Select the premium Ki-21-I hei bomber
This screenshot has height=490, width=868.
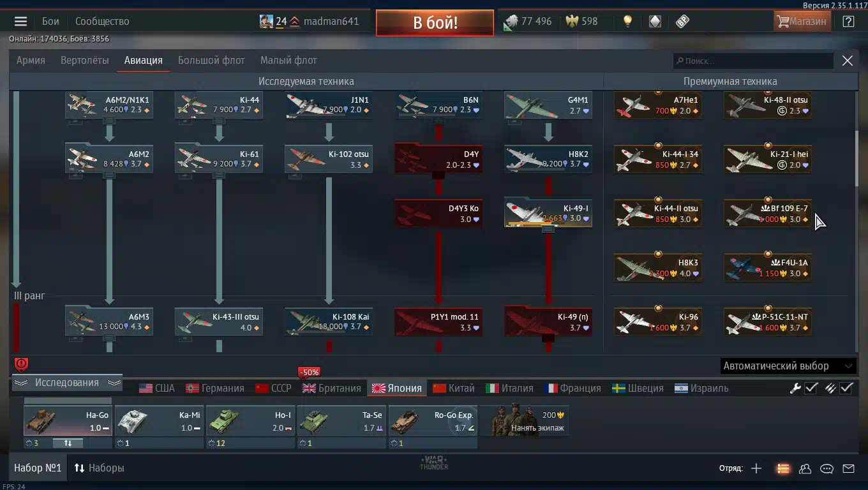tap(768, 159)
